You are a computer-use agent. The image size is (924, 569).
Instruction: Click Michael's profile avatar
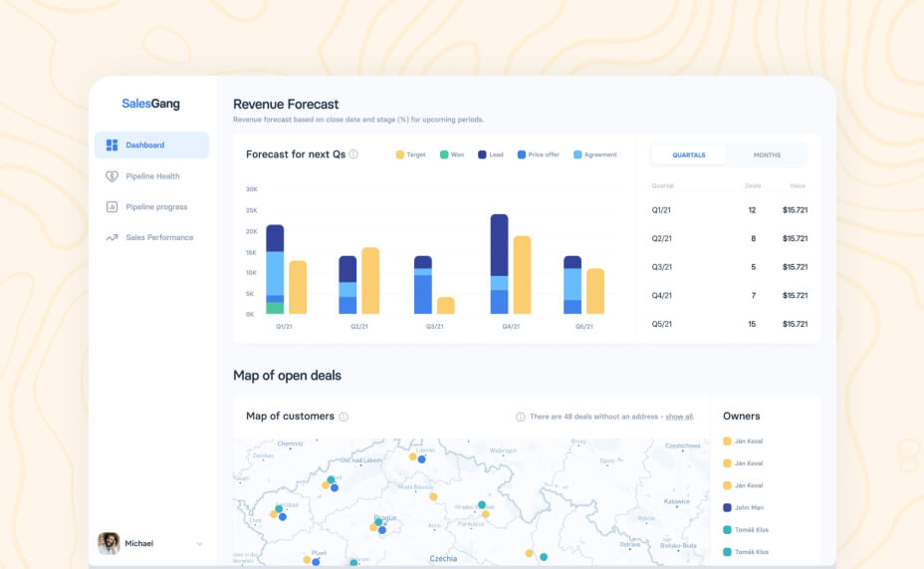pyautogui.click(x=109, y=543)
